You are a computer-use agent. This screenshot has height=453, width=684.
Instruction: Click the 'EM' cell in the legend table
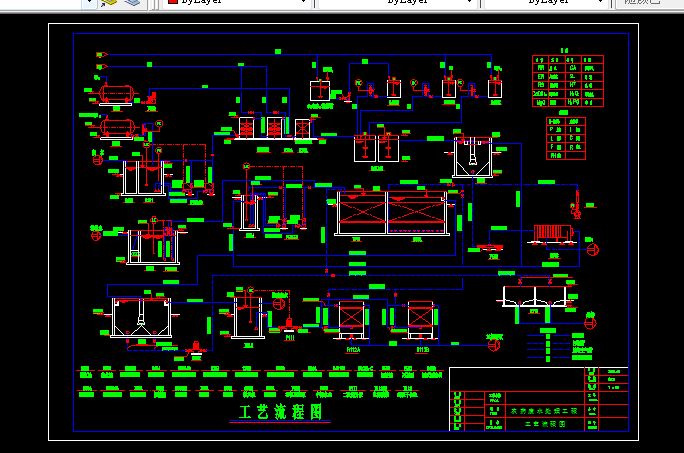(541, 76)
